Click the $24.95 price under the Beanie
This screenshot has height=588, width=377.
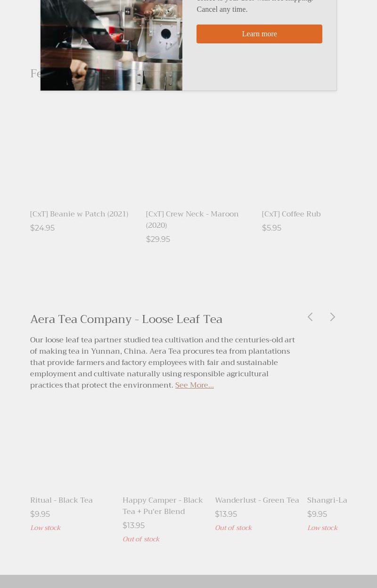click(x=42, y=228)
